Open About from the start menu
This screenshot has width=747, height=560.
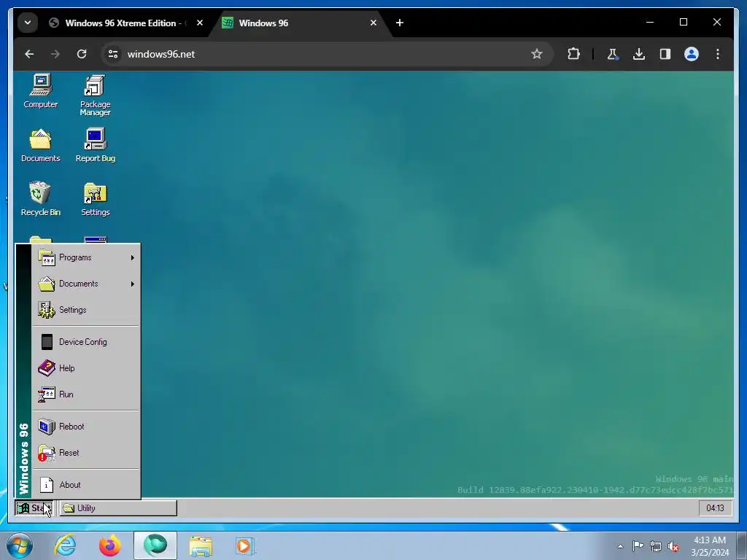[x=86, y=485]
